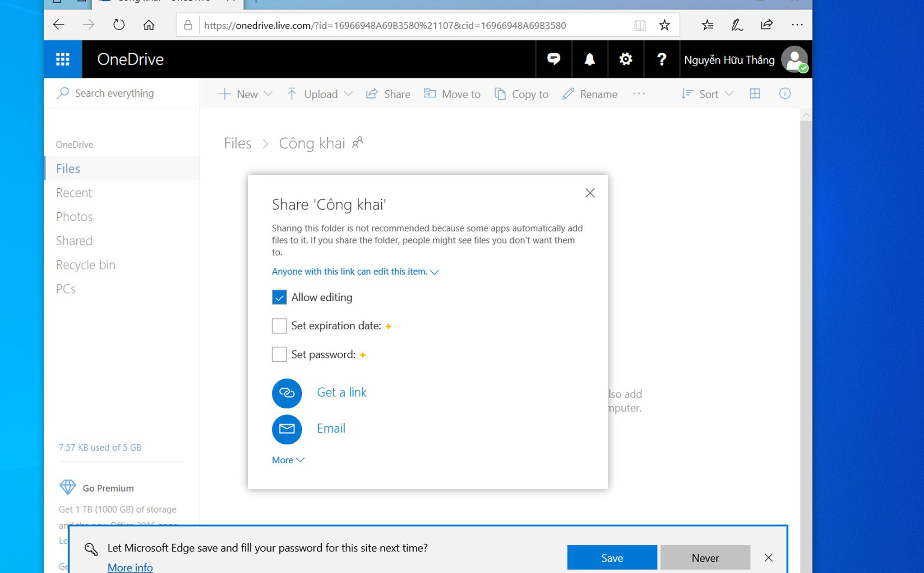Click the shared people icon beside Công khai
The image size is (924, 573).
pos(358,143)
